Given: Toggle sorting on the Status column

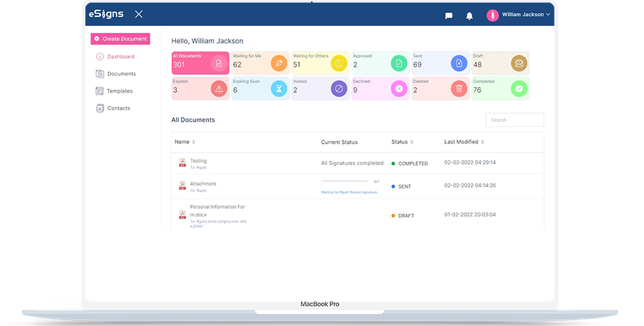Looking at the screenshot, I should click(411, 142).
